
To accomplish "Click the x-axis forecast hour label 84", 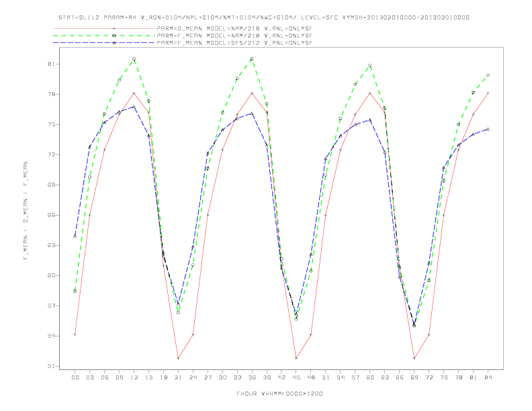I will [x=488, y=377].
